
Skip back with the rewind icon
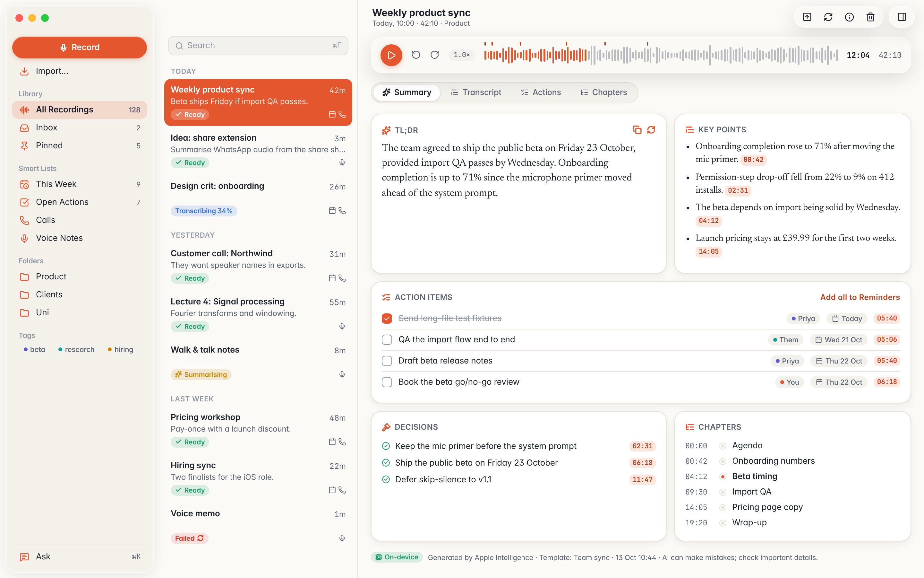point(416,55)
